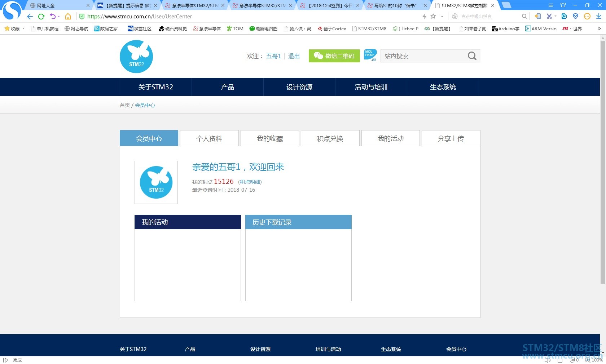Open the 微雪社区 bookmark
Image resolution: width=606 pixels, height=364 pixels.
(x=140, y=28)
